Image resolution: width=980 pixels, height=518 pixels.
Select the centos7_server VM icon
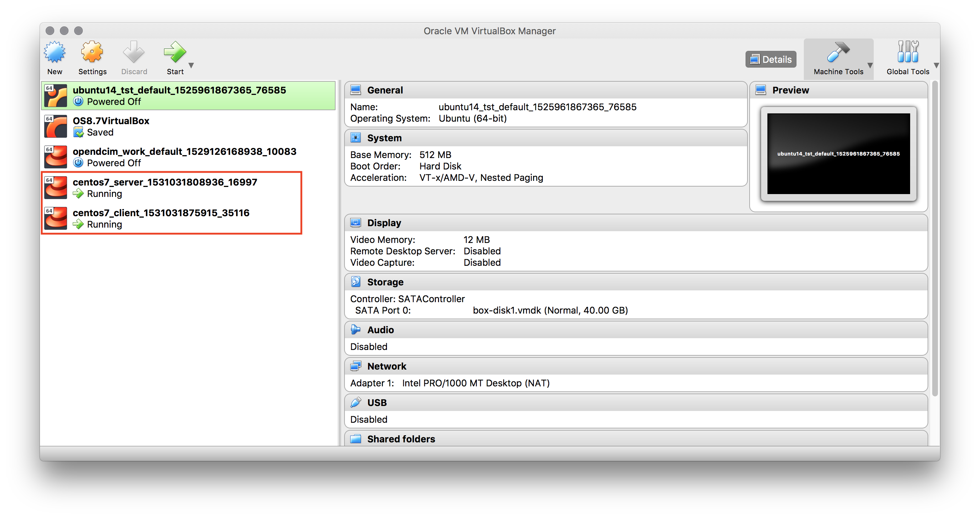(x=56, y=188)
